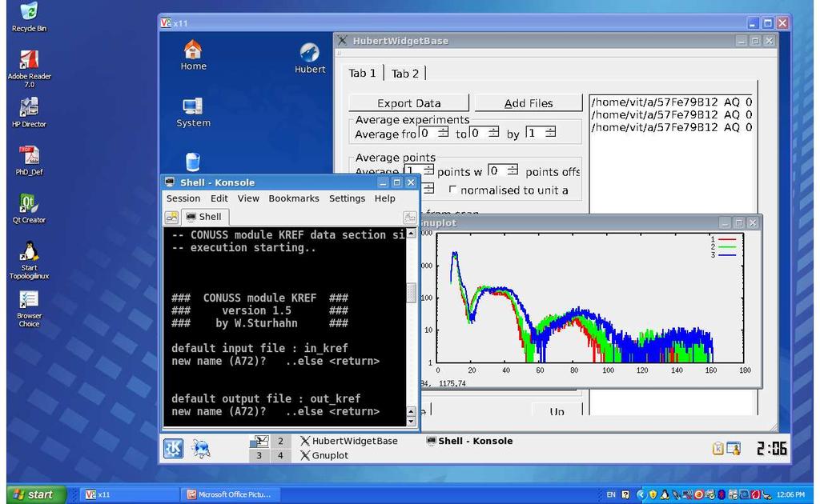
Task: Open the PhD_Def PDF desktop icon
Action: click(29, 160)
